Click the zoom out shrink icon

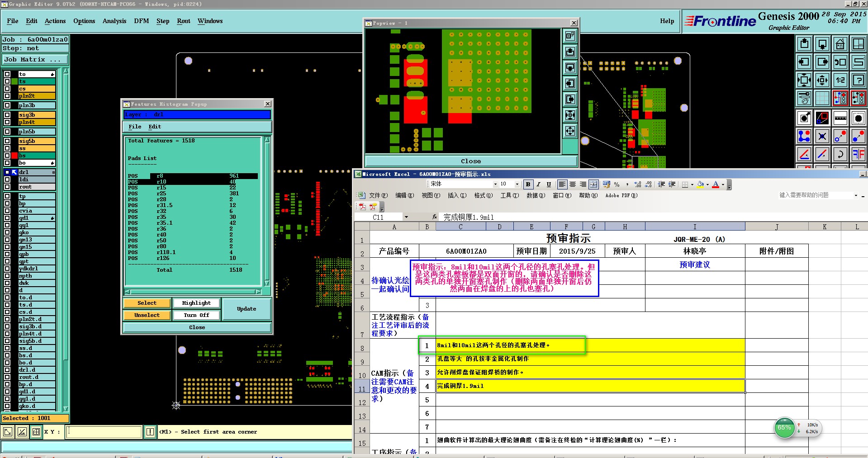pos(822,80)
